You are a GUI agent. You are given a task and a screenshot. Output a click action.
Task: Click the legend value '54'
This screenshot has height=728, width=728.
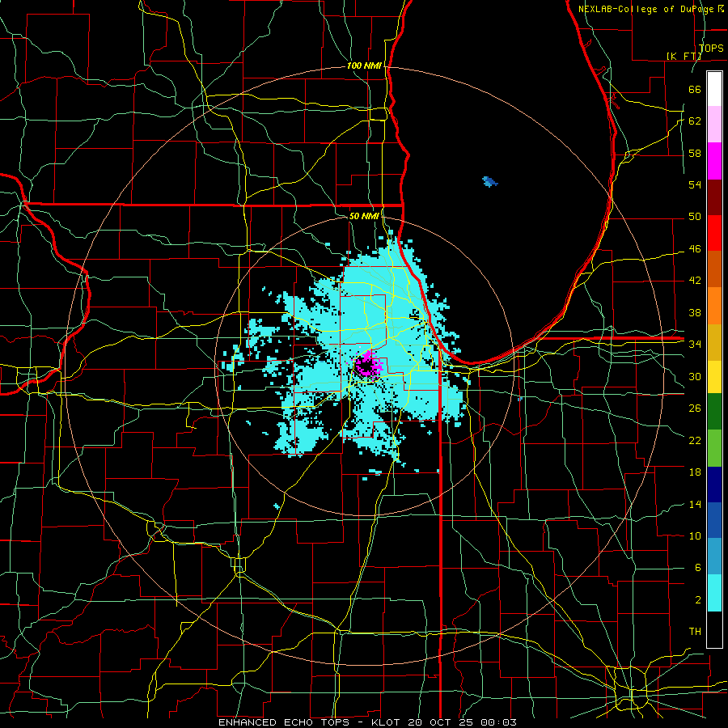[695, 184]
